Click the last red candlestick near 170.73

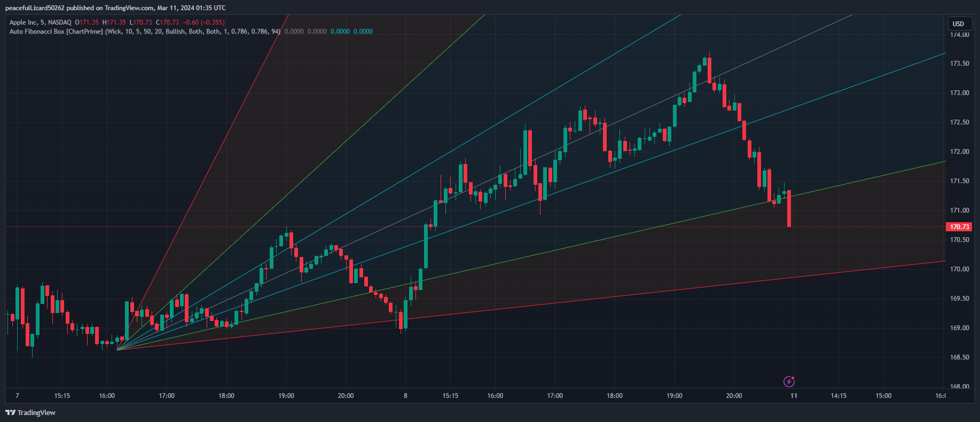click(x=789, y=208)
